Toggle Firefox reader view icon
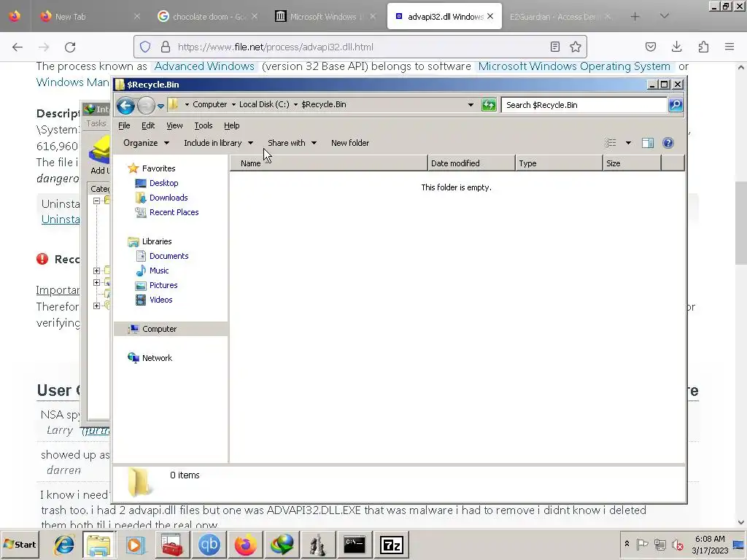The image size is (747, 560). coord(555,47)
